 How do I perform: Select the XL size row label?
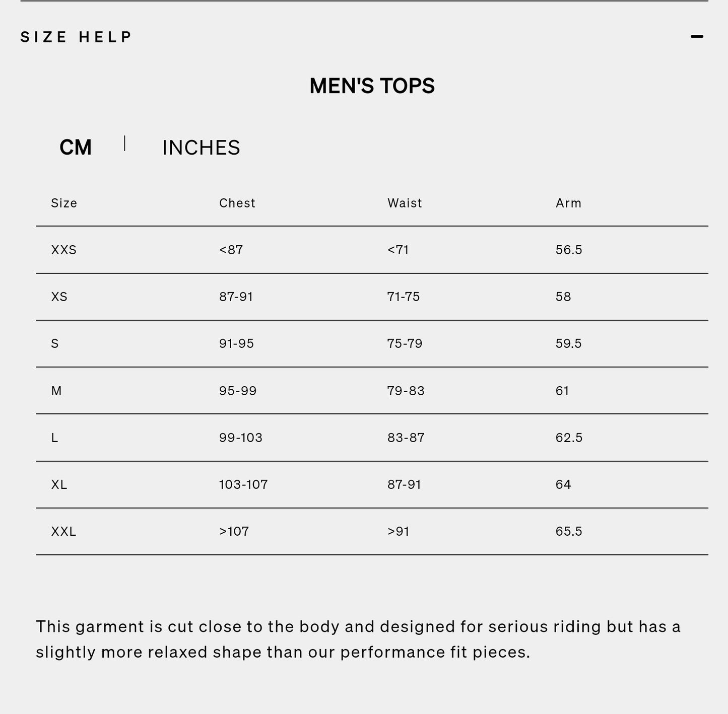tap(59, 484)
